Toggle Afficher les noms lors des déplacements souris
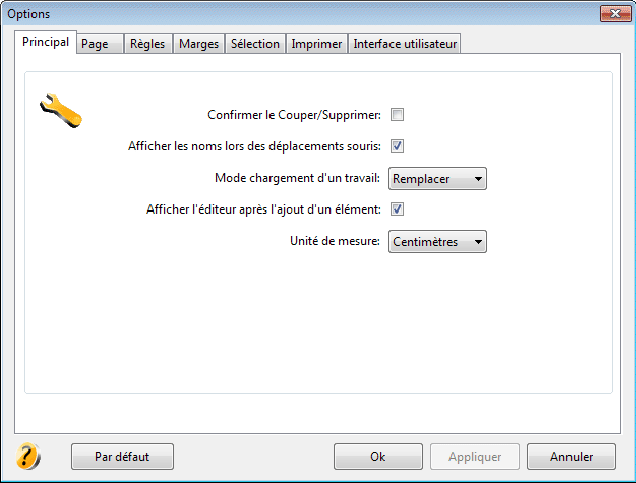The height and width of the screenshot is (483, 636). click(397, 146)
